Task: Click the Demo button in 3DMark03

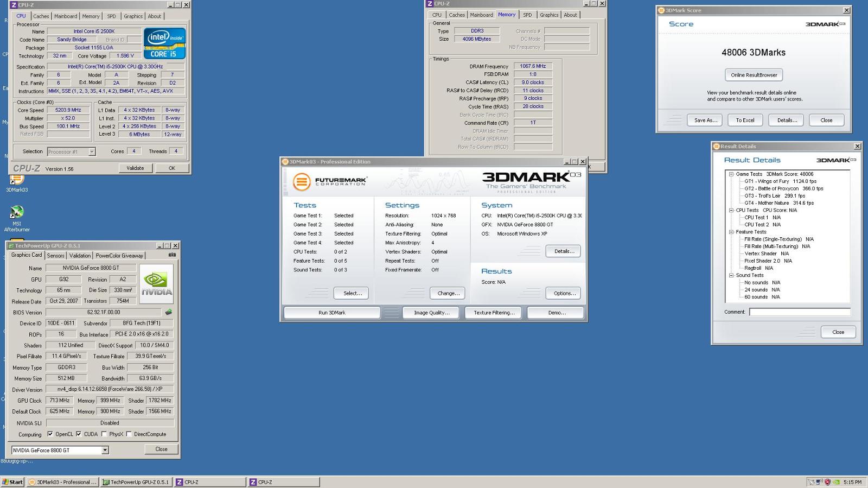Action: coord(556,313)
